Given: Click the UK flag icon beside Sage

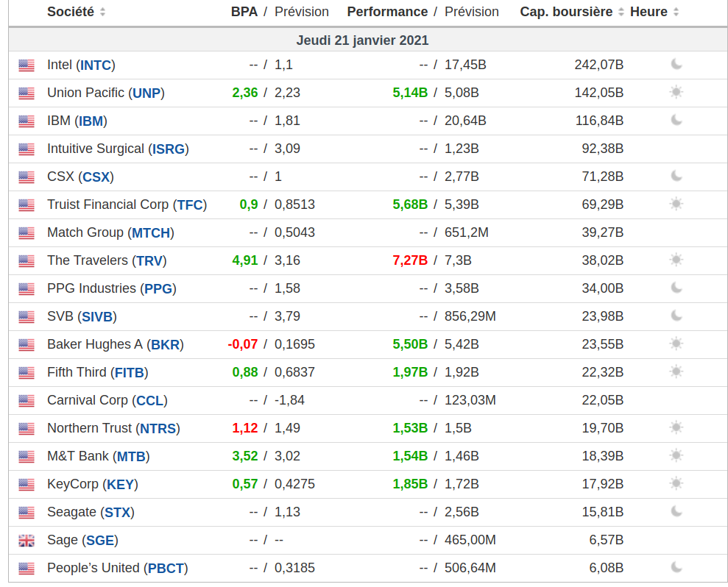Looking at the screenshot, I should [x=26, y=541].
